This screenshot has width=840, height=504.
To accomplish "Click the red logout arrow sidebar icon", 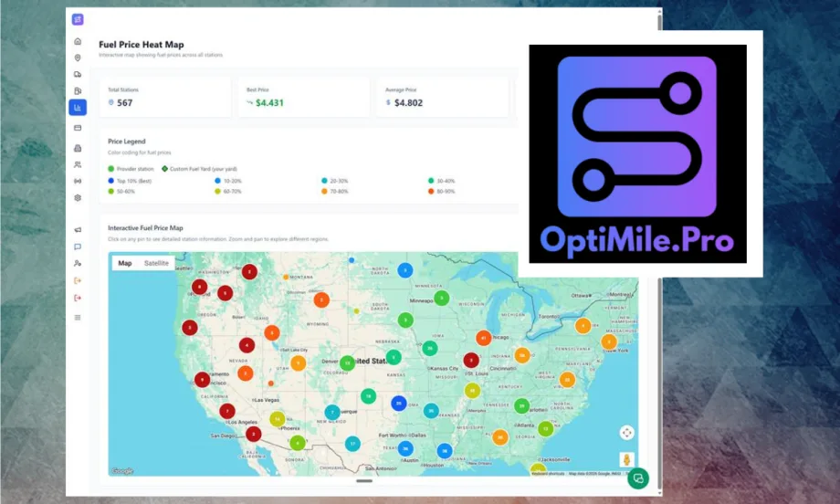I will tap(78, 298).
